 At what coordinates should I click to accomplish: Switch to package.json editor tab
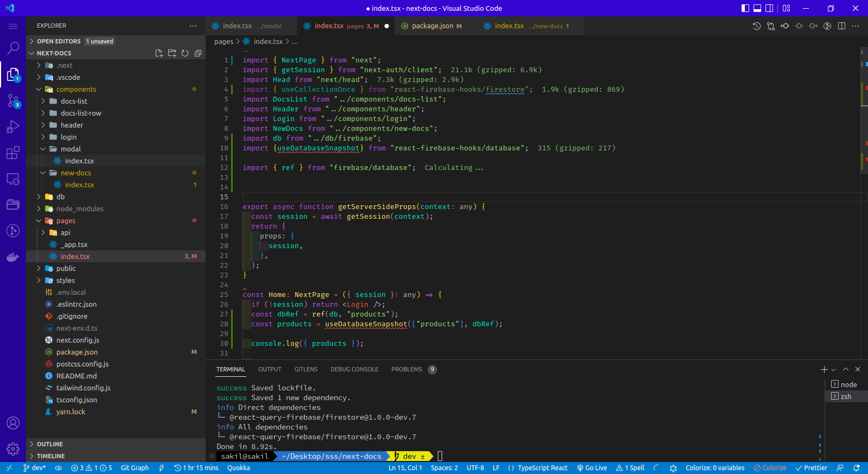point(436,26)
